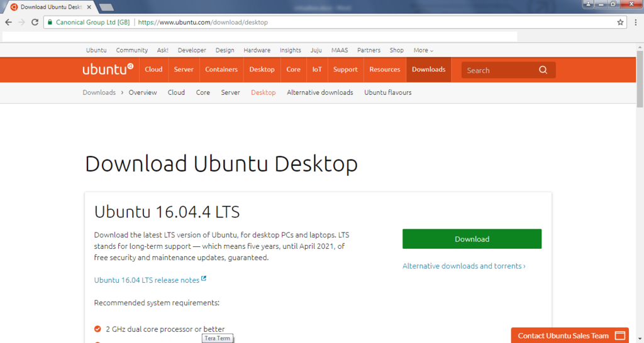Click the address bar URL
This screenshot has width=644, height=343.
203,22
